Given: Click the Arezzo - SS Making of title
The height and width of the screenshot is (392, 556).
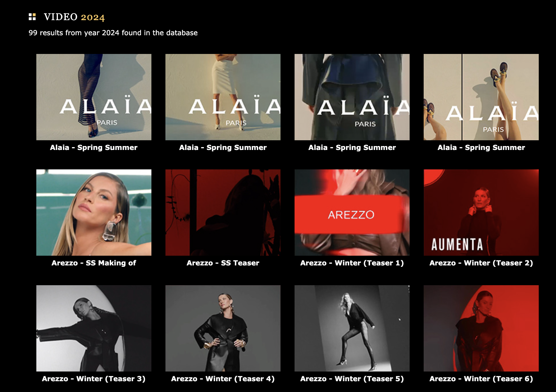Looking at the screenshot, I should pos(94,263).
